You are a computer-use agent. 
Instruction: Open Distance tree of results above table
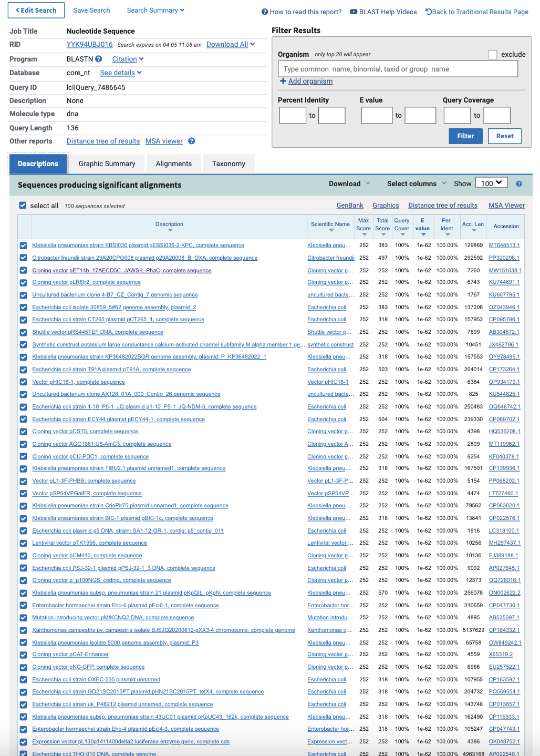point(443,206)
